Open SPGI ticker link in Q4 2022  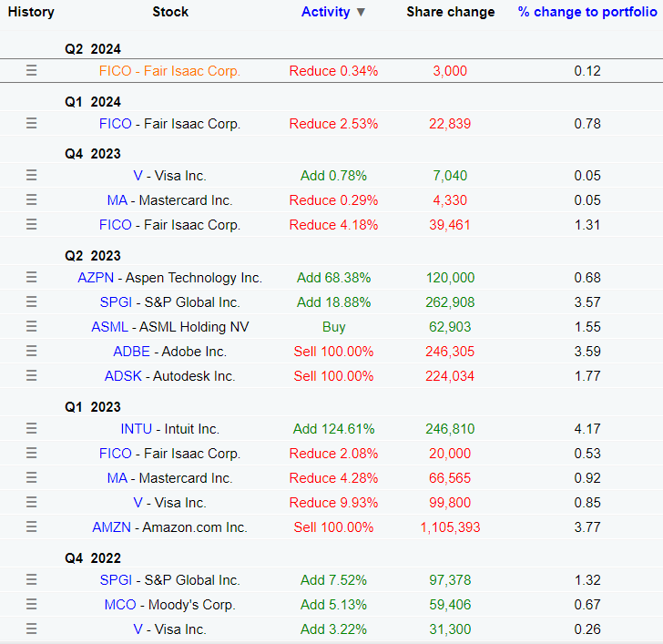[x=116, y=579]
